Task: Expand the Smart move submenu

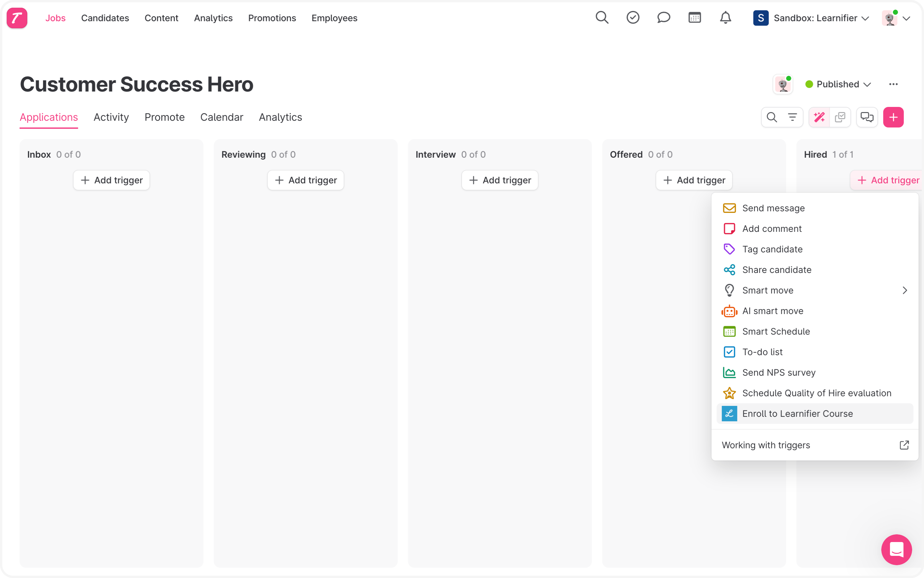Action: point(815,290)
